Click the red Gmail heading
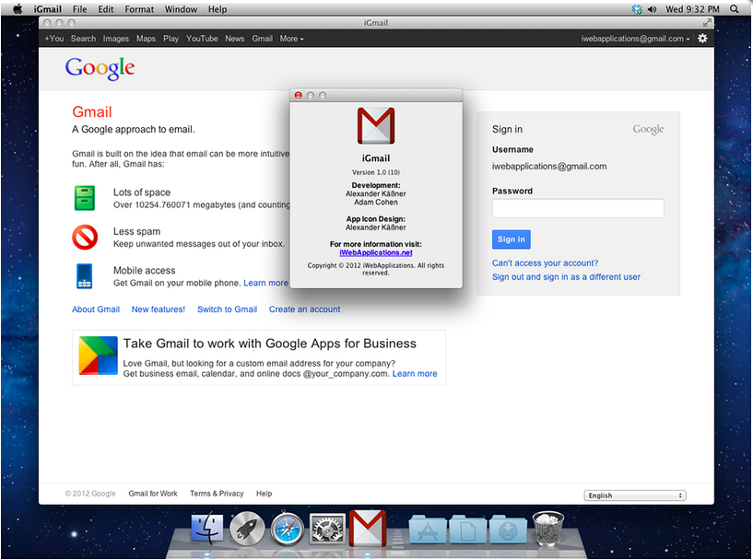Image resolution: width=753 pixels, height=560 pixels. tap(92, 111)
